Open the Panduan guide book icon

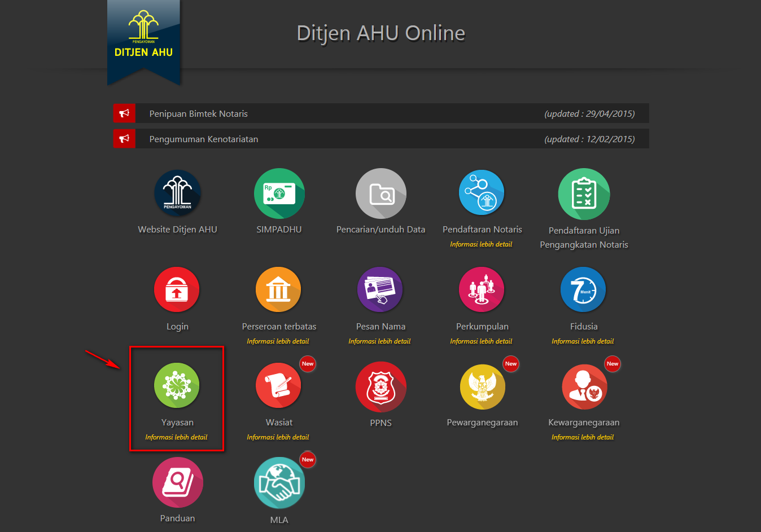coord(177,482)
